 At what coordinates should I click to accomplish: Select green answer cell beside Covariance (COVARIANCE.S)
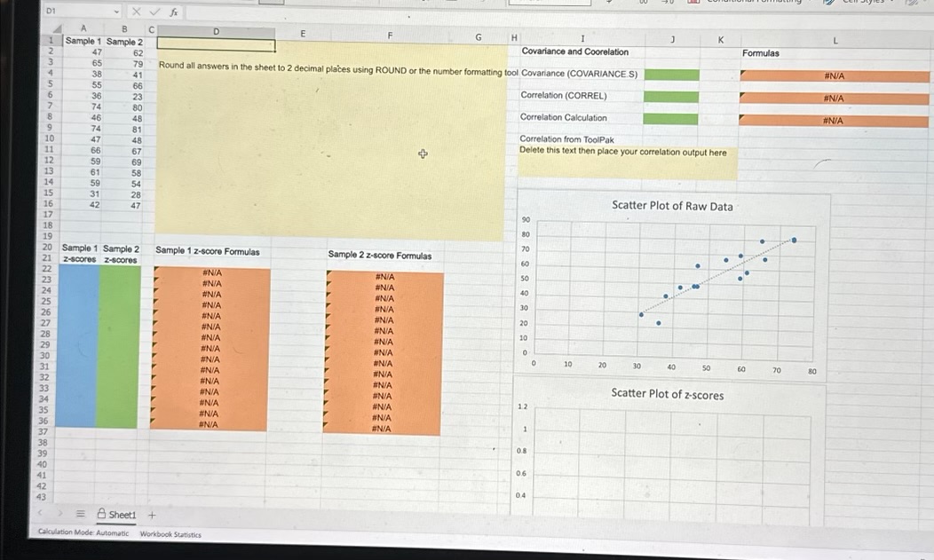[672, 75]
